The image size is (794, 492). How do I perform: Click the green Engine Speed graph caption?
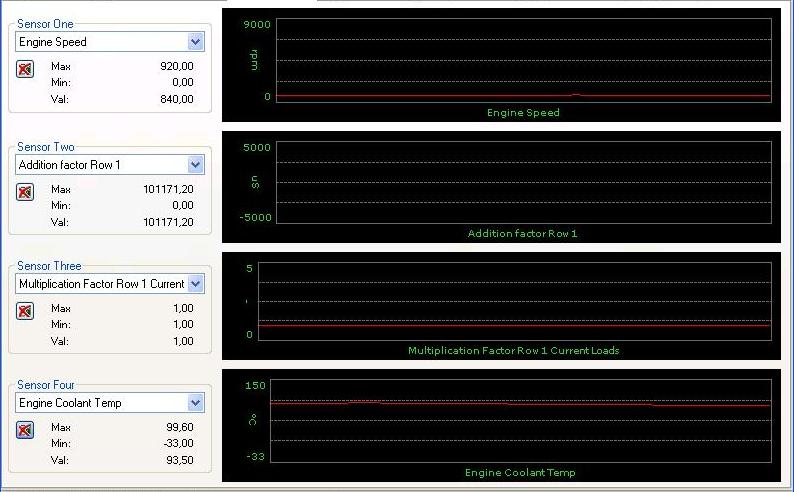tap(523, 112)
